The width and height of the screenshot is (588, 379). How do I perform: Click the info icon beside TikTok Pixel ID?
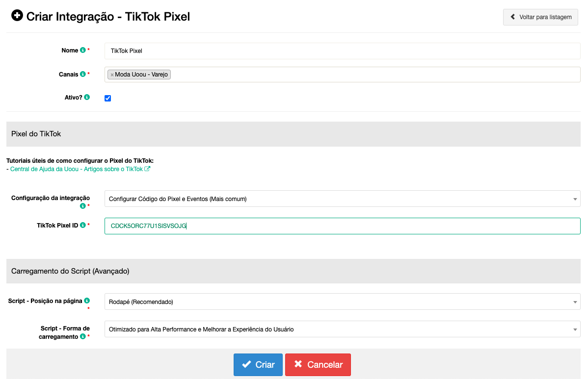(x=83, y=225)
